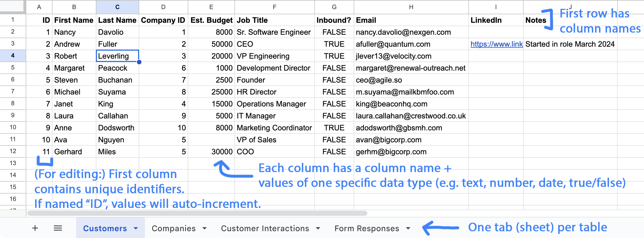The height and width of the screenshot is (238, 644).
Task: Switch to the Companies tab
Action: pyautogui.click(x=174, y=228)
